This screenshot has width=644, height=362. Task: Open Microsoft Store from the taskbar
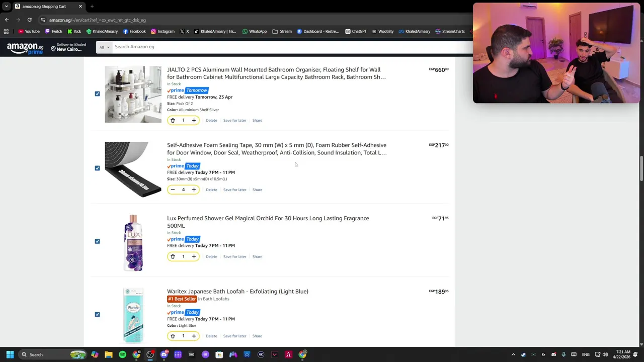pyautogui.click(x=219, y=354)
